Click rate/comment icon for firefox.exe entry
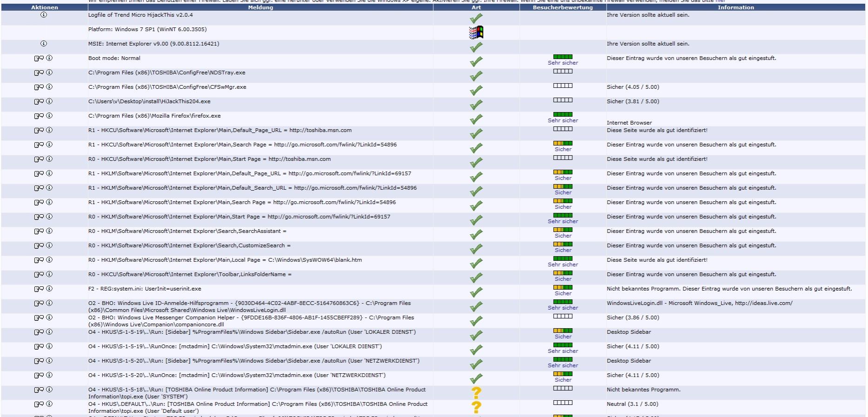Image resolution: width=868 pixels, height=417 pixels. pyautogui.click(x=39, y=116)
